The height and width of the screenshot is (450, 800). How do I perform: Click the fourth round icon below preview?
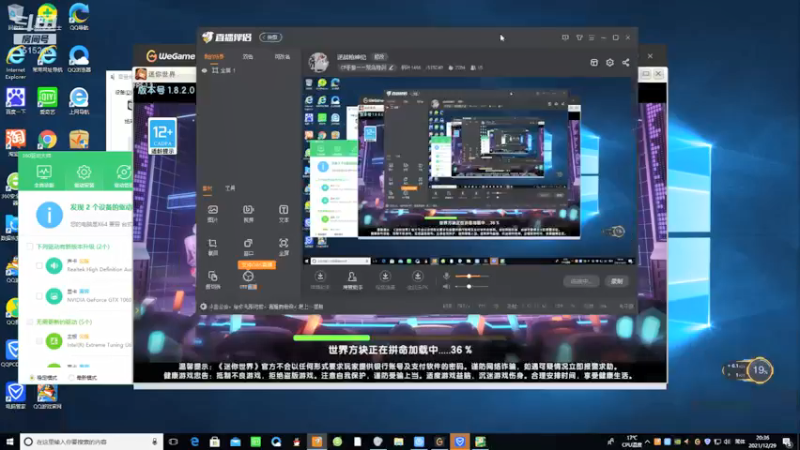coord(417,276)
